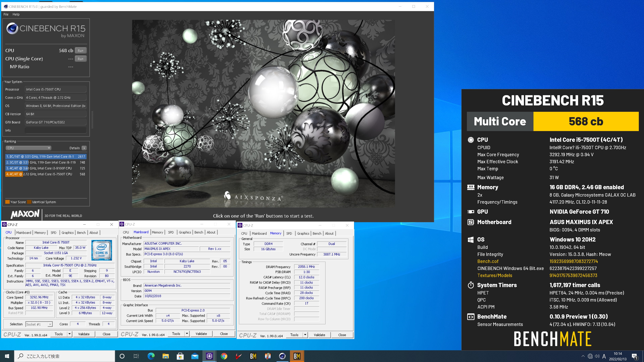Viewport: 644px width, 362px height.
Task: Click the BenchMate System Timers stopwatch icon
Action: [471, 285]
